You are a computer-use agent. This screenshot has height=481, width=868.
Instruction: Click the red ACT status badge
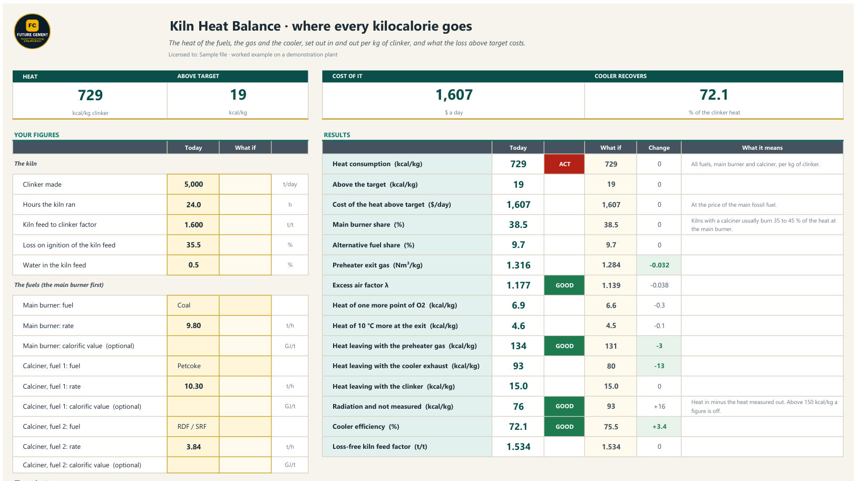[x=564, y=164]
